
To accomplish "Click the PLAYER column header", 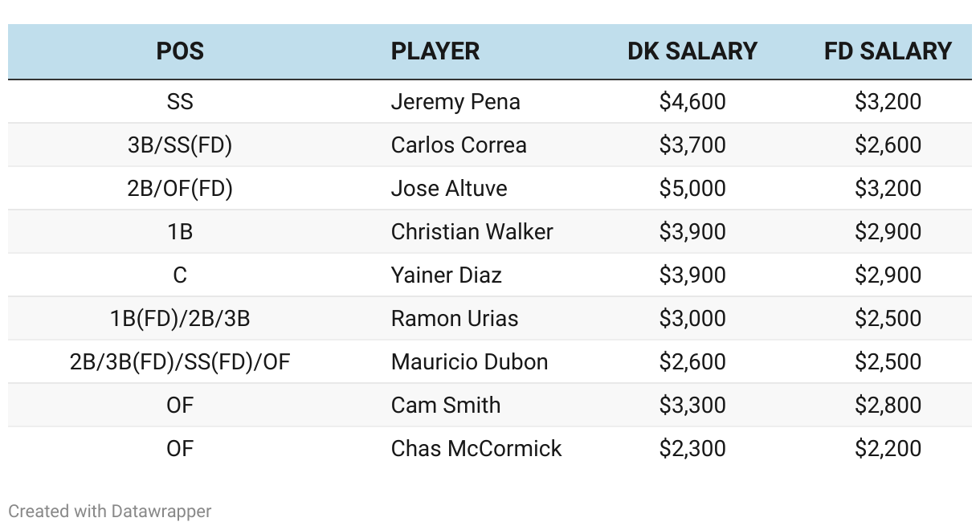I will [x=435, y=51].
